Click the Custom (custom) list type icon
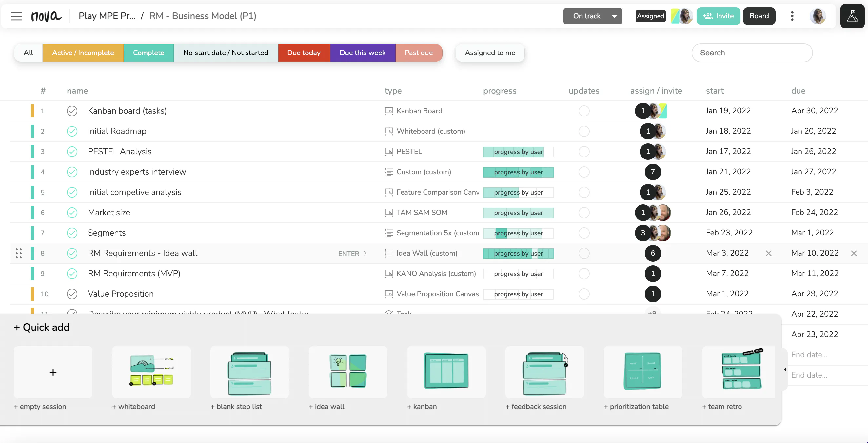Viewport: 868px width, 443px height. [389, 172]
